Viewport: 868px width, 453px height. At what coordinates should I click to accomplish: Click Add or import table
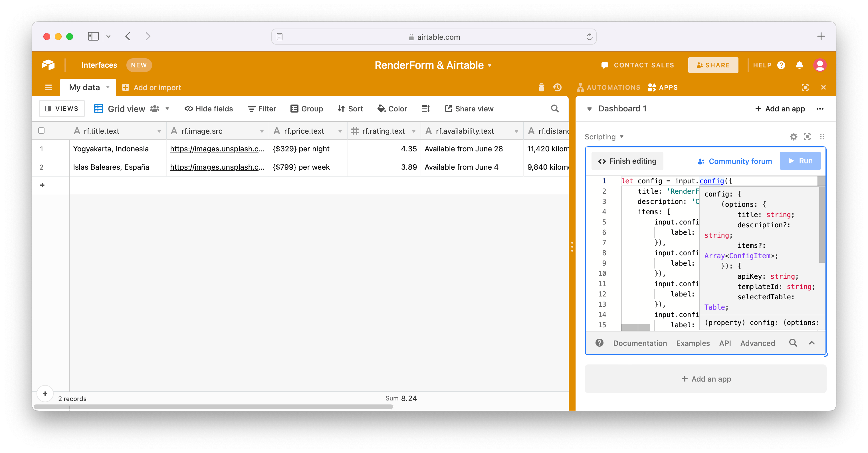click(152, 88)
